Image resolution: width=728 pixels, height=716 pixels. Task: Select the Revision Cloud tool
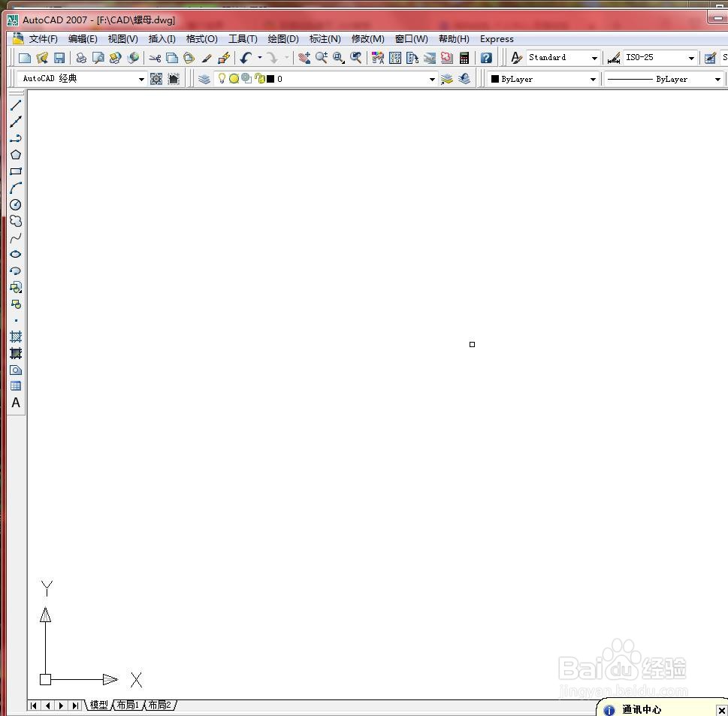point(16,221)
